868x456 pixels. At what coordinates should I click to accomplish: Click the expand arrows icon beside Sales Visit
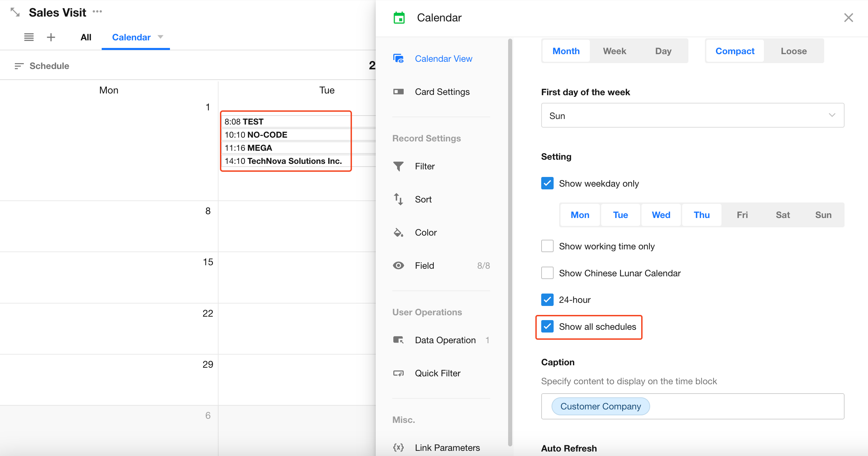15,12
